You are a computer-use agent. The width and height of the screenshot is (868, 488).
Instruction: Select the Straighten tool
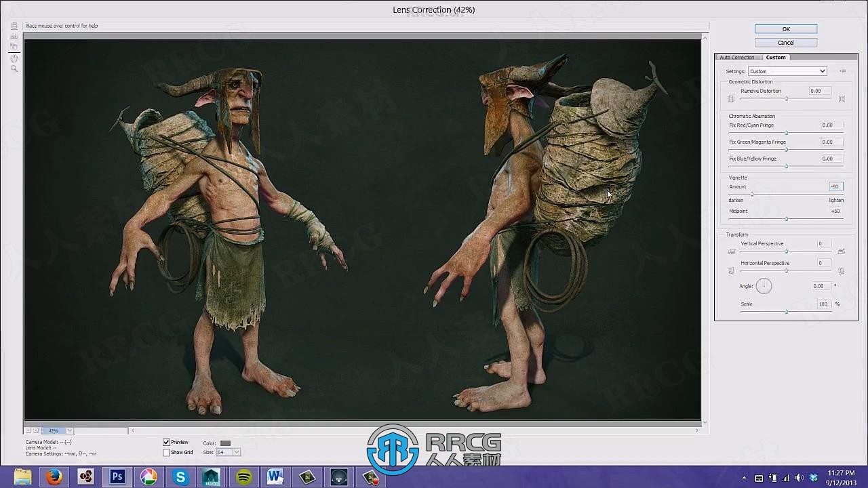click(x=14, y=37)
